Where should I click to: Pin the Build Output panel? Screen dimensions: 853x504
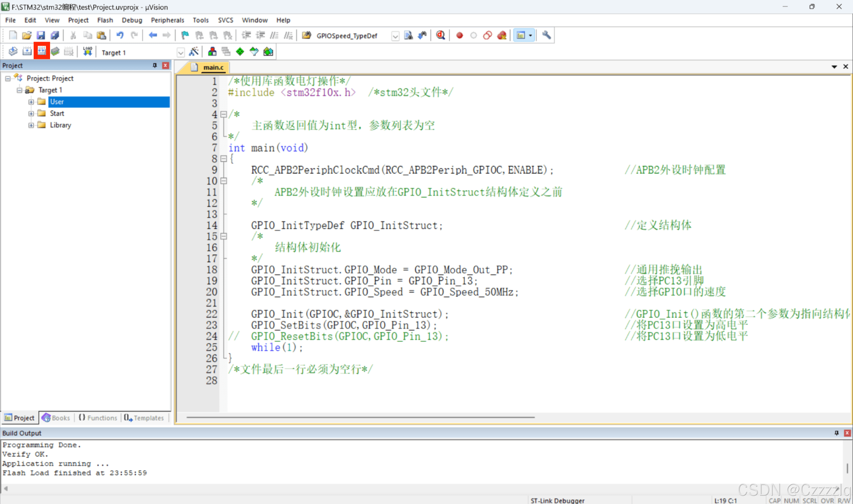(x=836, y=433)
